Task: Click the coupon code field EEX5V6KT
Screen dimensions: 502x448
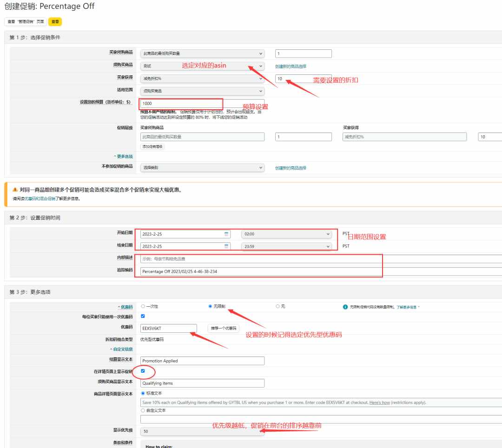Action: coord(168,328)
